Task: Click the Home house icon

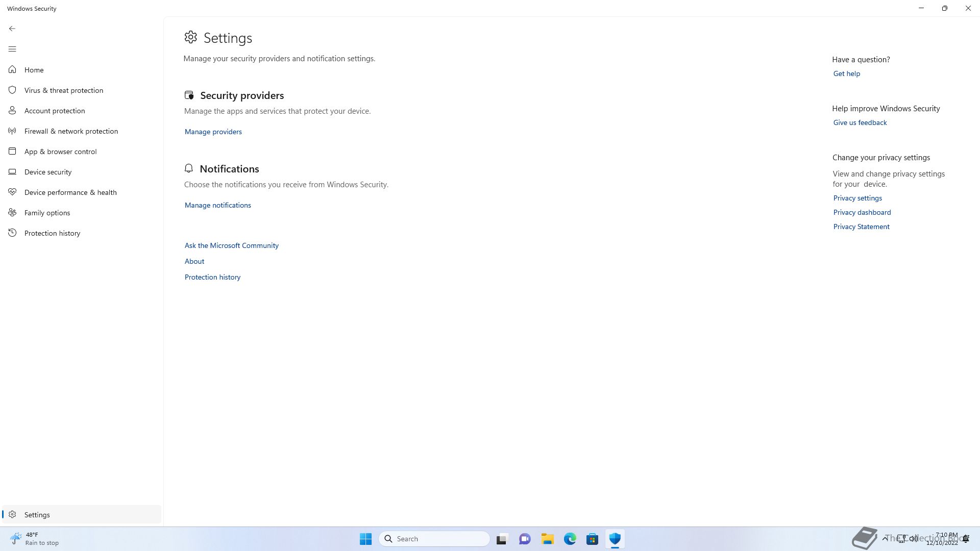Action: 12,69
